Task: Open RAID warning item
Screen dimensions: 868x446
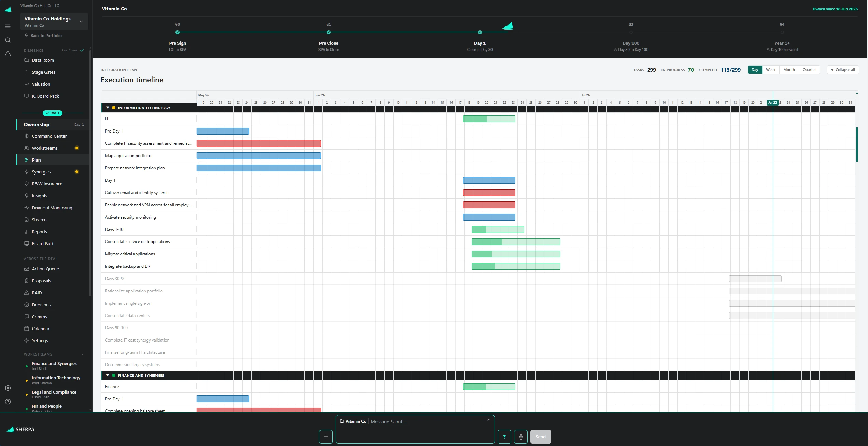Action: point(53,293)
